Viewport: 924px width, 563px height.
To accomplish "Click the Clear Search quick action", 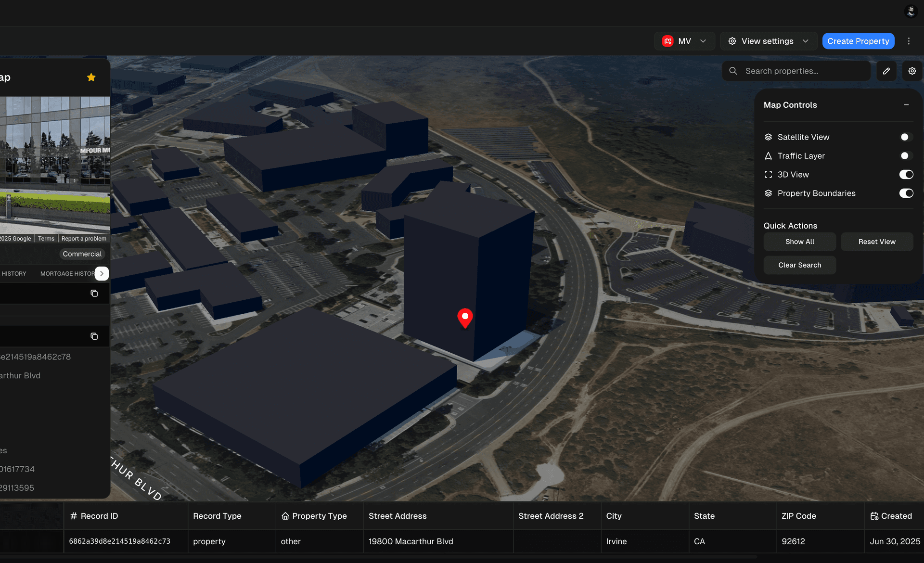I will click(x=799, y=265).
